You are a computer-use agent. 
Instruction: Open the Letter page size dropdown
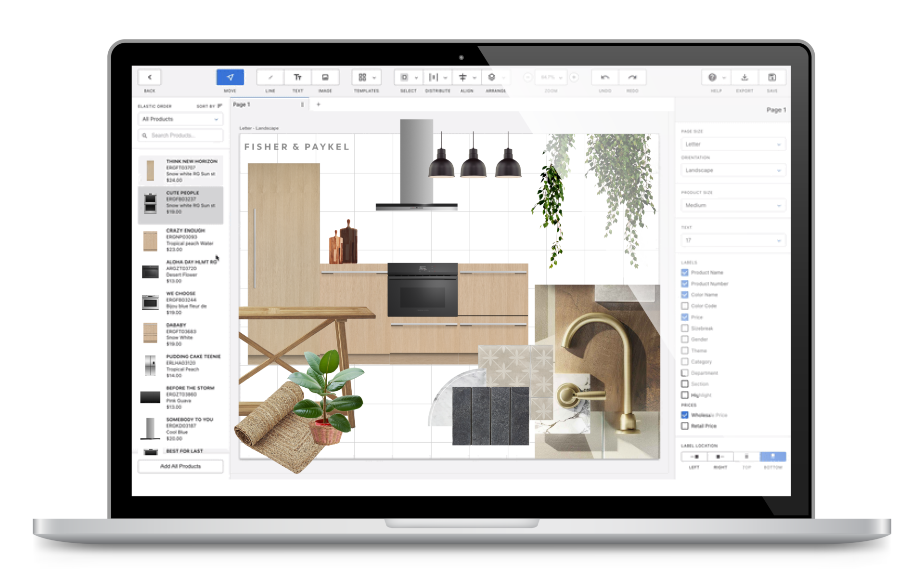coord(732,144)
